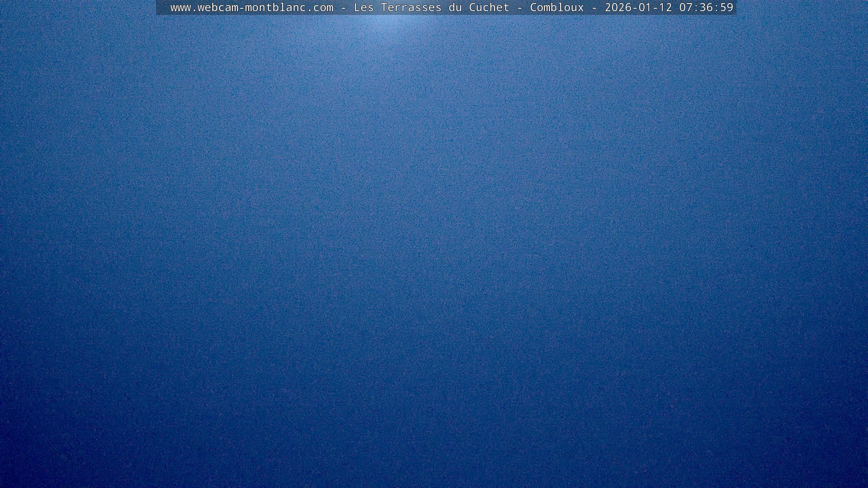This screenshot has height=488, width=868.
Task: Click the "Combloux" location label
Action: 557,7
